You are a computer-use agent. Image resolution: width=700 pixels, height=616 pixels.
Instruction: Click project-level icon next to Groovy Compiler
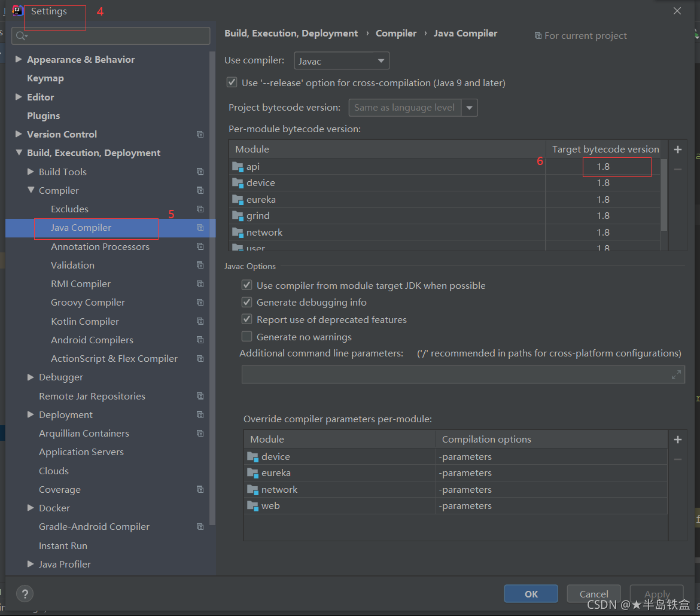coord(200,302)
